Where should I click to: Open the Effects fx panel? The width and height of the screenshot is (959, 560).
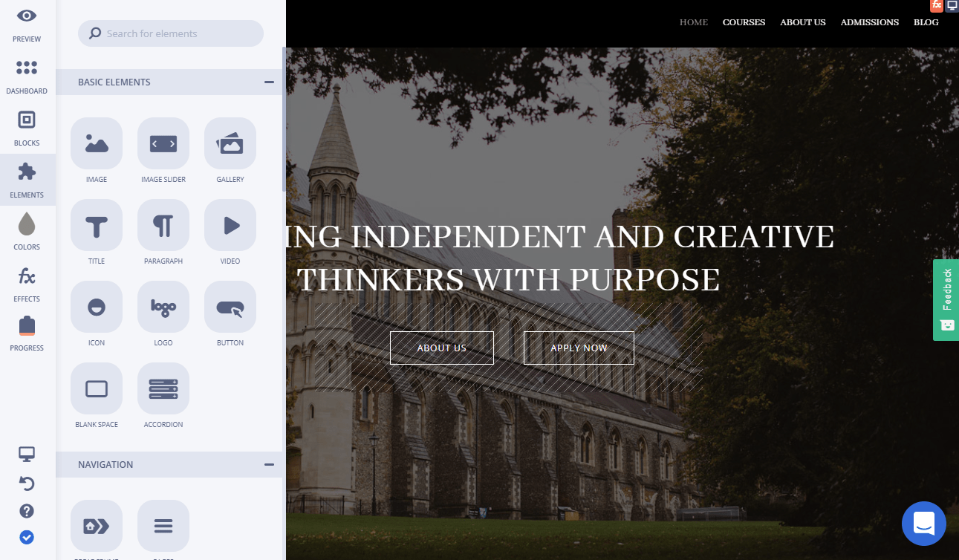(x=27, y=277)
